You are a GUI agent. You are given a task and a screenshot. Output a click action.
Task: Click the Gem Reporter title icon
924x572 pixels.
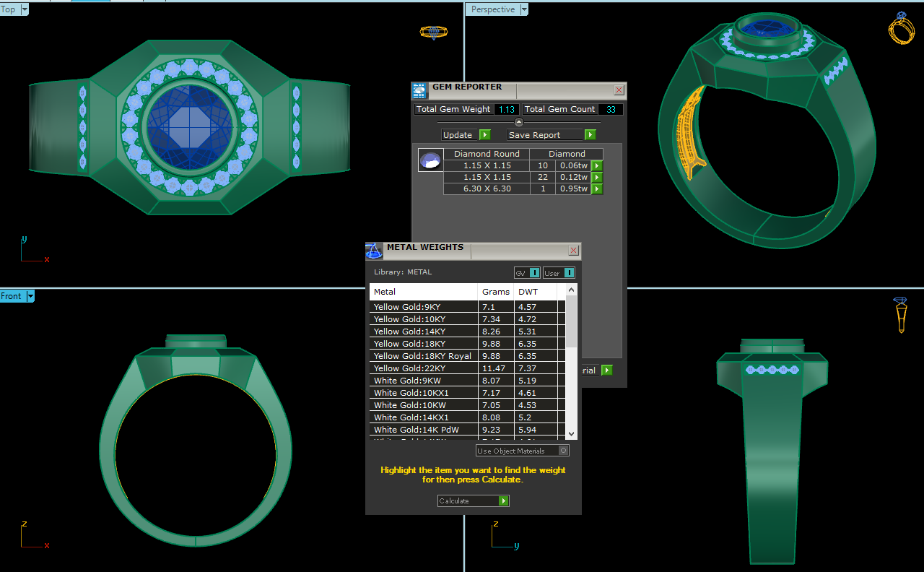(419, 90)
